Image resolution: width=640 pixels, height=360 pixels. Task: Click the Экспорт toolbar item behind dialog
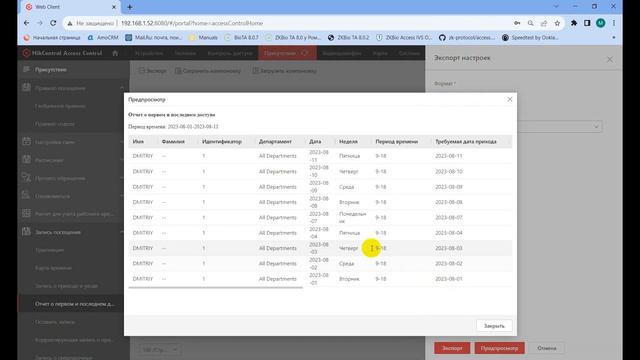pyautogui.click(x=153, y=71)
